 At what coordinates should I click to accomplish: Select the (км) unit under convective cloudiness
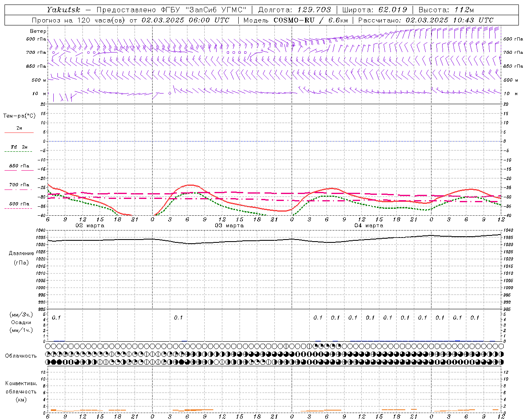(21, 399)
